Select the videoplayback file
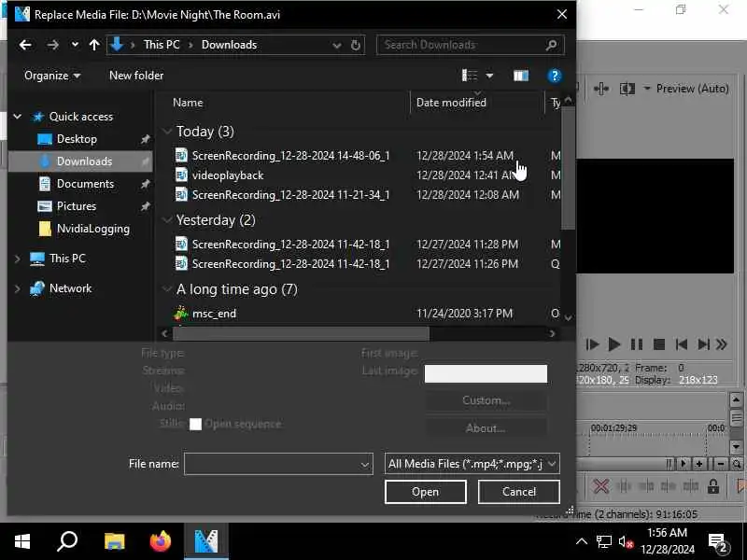 pyautogui.click(x=228, y=175)
